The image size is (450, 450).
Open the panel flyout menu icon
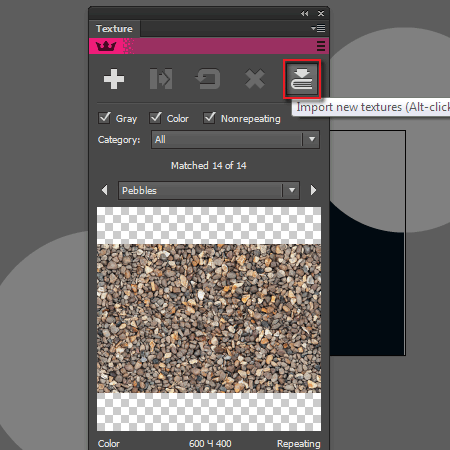coord(318,28)
